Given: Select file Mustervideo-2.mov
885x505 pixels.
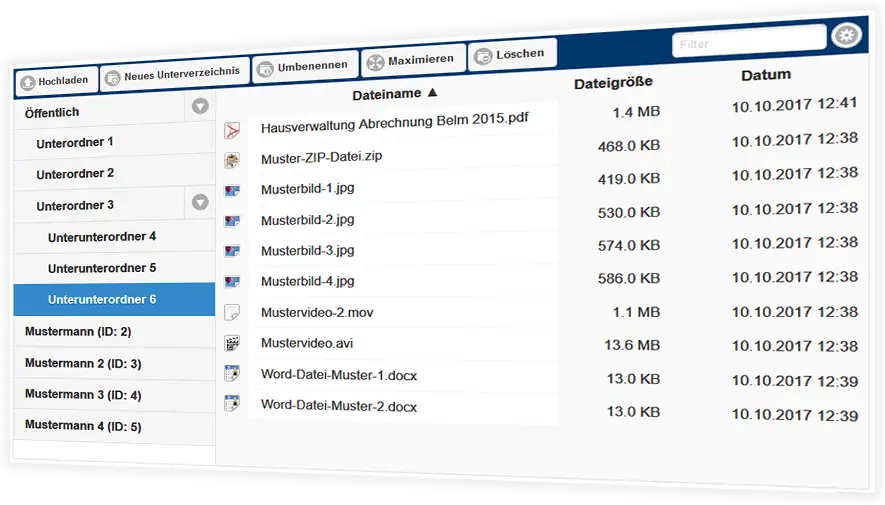Looking at the screenshot, I should [317, 313].
